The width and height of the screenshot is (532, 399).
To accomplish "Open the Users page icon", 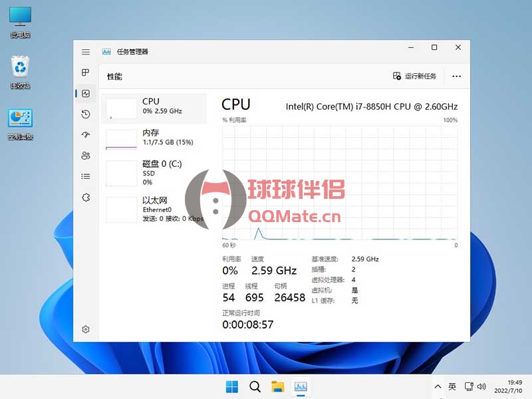I will point(86,156).
